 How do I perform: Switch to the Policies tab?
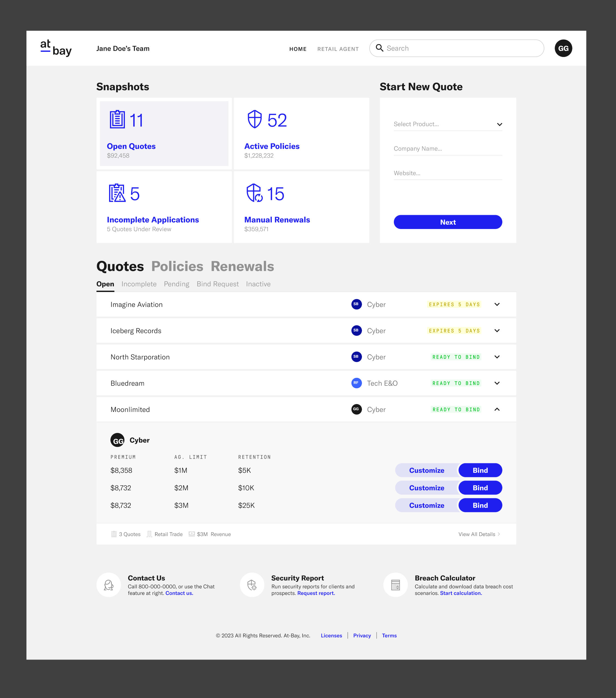(177, 266)
